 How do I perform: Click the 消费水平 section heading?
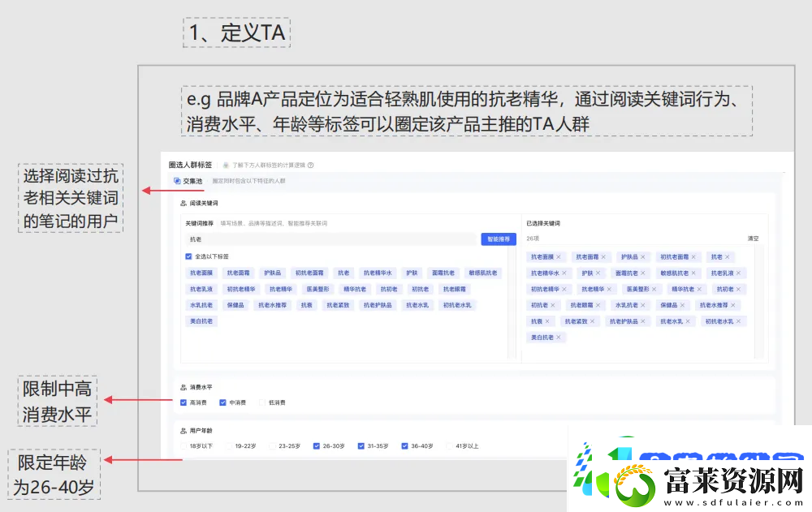[201, 387]
